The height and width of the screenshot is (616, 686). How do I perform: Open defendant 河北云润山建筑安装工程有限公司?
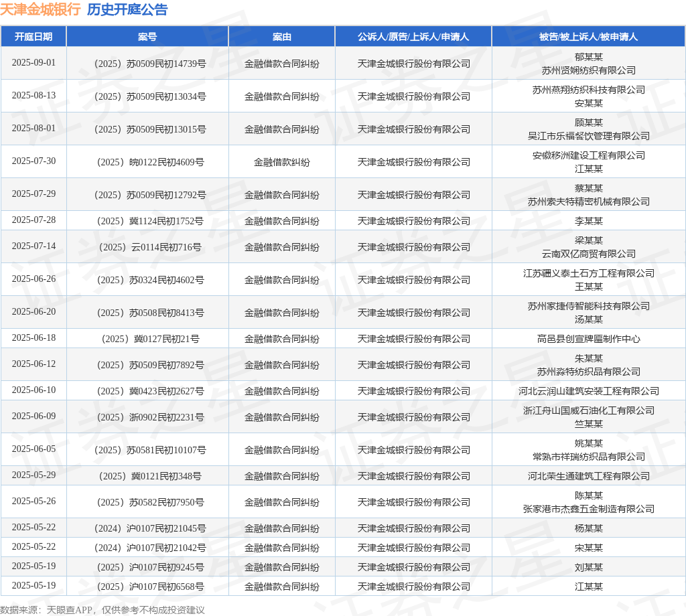point(588,391)
